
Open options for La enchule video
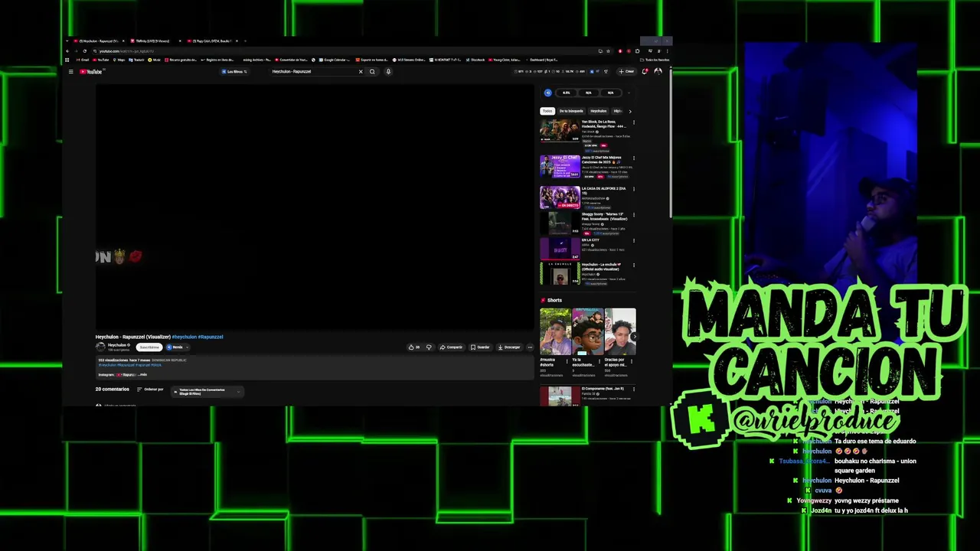point(633,266)
